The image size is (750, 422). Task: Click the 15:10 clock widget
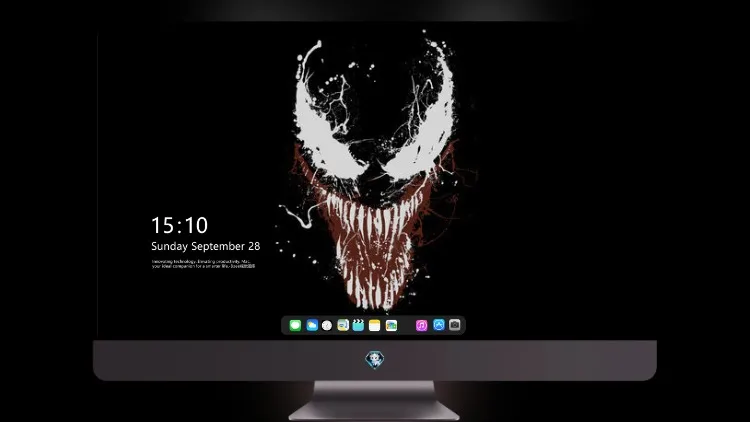[x=179, y=225]
